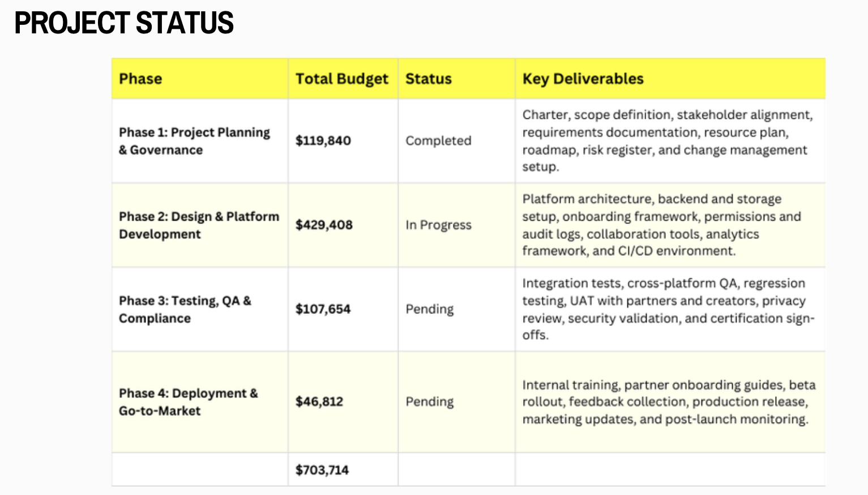This screenshot has height=495, width=868.
Task: Click the Status column header
Action: coord(429,79)
